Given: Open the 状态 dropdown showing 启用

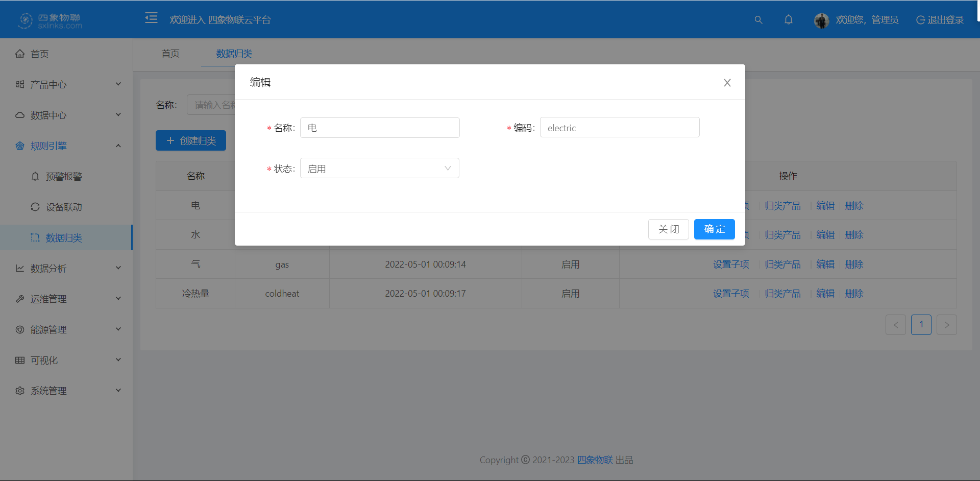Looking at the screenshot, I should [380, 169].
